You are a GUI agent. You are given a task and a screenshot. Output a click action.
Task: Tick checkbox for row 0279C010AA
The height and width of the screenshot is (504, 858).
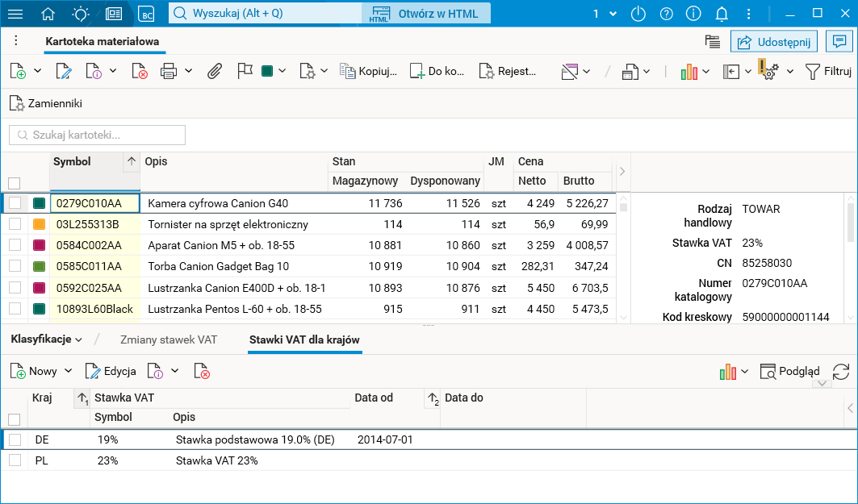point(15,203)
